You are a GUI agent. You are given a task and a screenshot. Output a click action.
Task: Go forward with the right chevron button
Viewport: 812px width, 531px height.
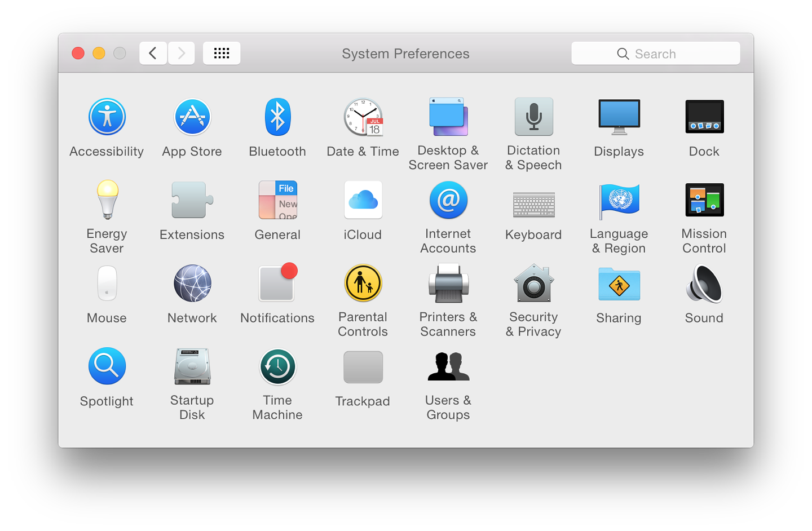tap(182, 54)
